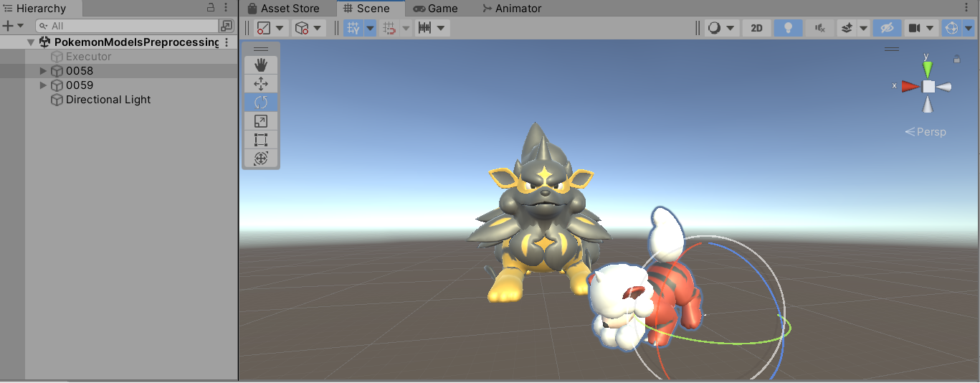Open the grid snapping dropdown arrow
Viewport: 980px width, 383px height.
[406, 28]
